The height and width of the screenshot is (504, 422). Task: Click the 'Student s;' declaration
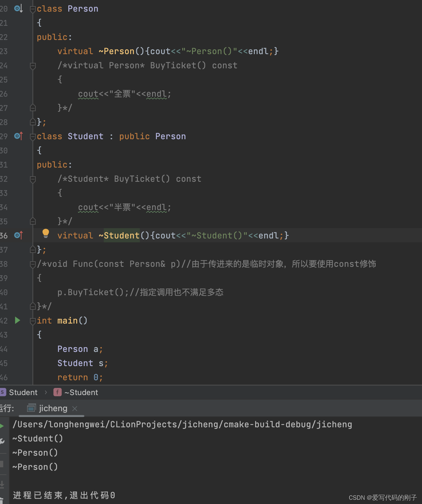coord(83,363)
